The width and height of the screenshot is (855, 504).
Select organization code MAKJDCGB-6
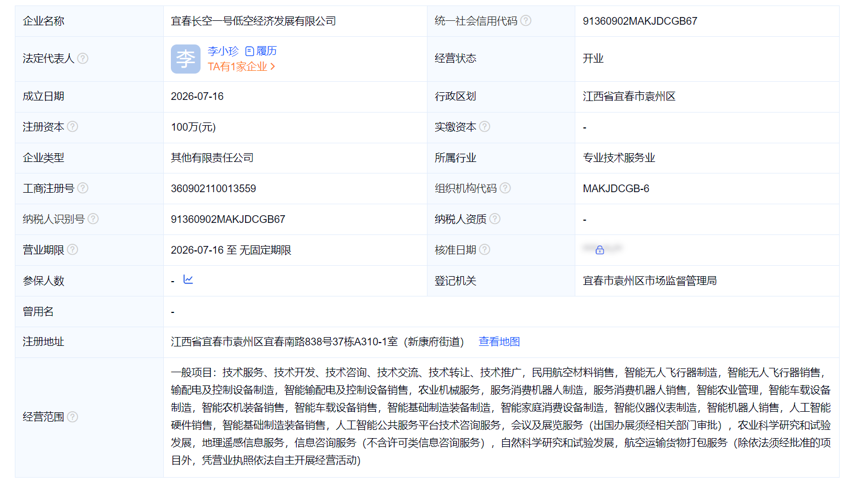[x=616, y=188]
